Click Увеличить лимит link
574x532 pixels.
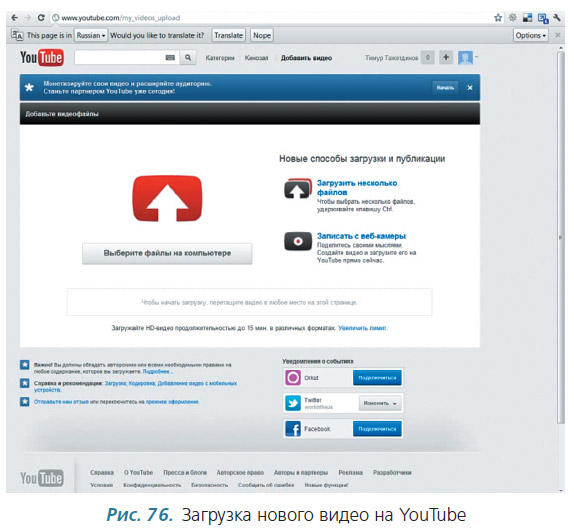362,328
